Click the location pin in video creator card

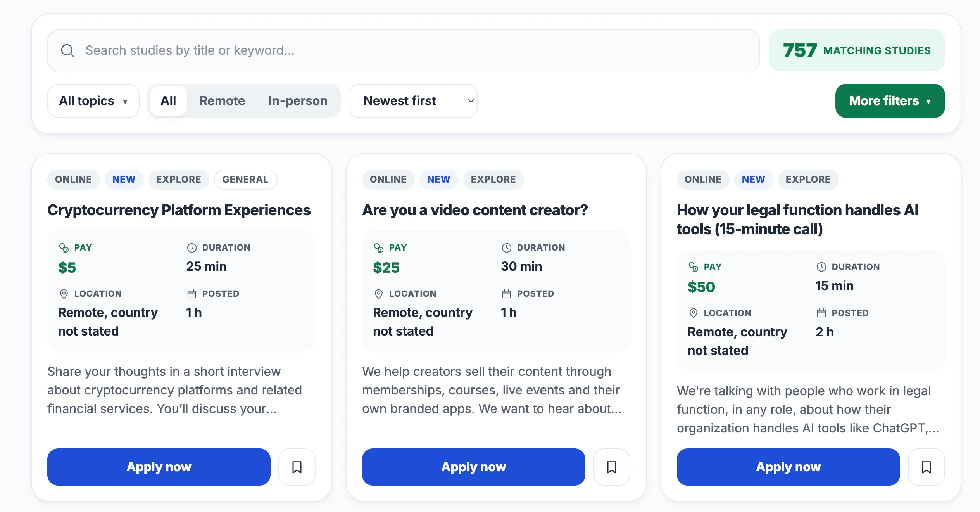click(x=379, y=294)
